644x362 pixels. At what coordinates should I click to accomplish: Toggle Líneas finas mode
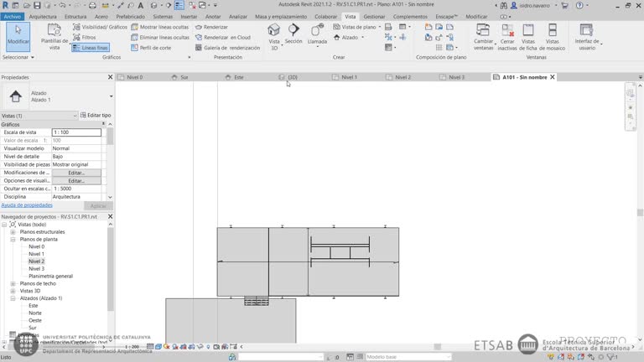pos(91,48)
